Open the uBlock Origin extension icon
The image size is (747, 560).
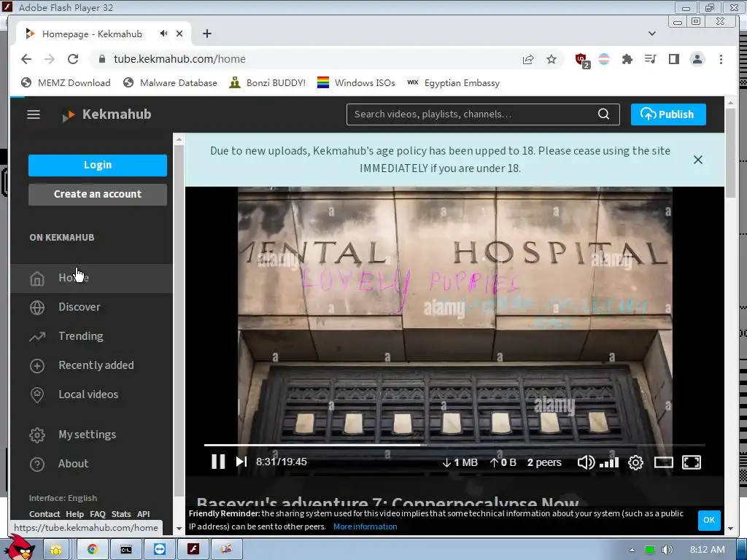coord(581,60)
